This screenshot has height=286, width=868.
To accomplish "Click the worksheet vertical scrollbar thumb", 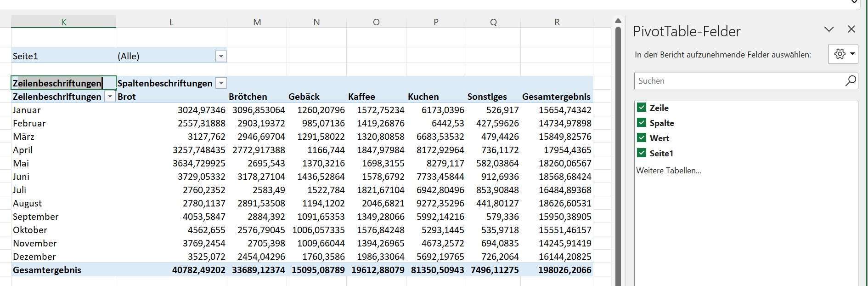I will 618,156.
